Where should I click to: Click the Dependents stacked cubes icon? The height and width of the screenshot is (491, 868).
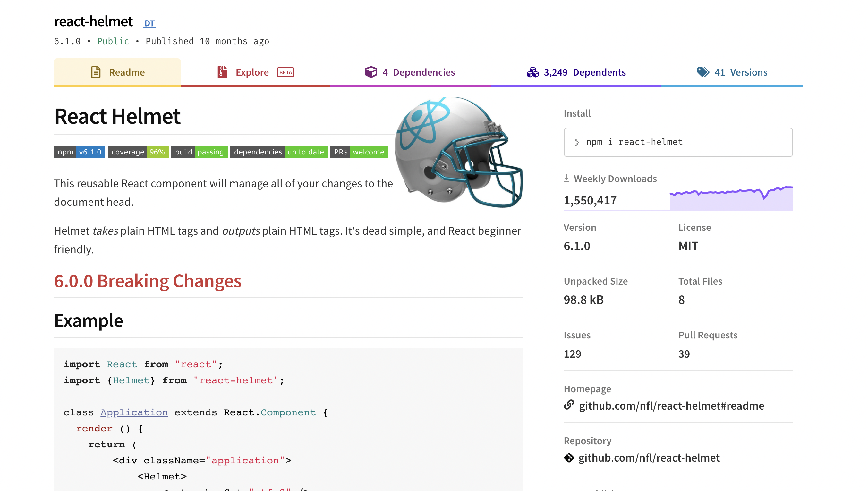pos(532,72)
